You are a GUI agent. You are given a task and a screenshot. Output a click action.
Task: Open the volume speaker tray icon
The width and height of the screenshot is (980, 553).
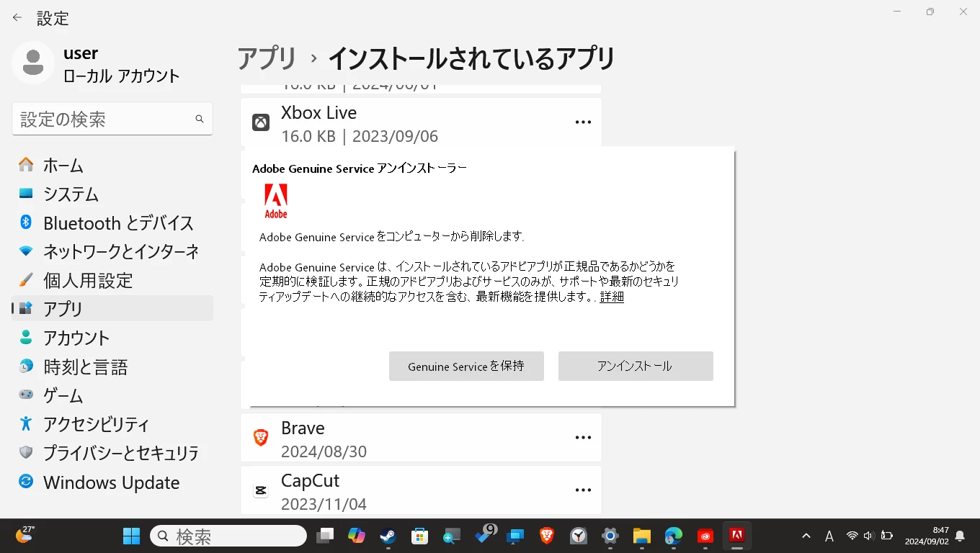[x=869, y=536]
